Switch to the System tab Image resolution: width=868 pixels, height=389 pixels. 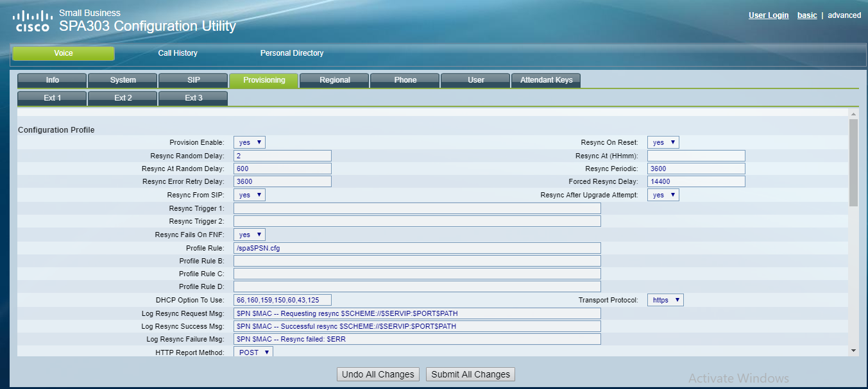click(123, 80)
